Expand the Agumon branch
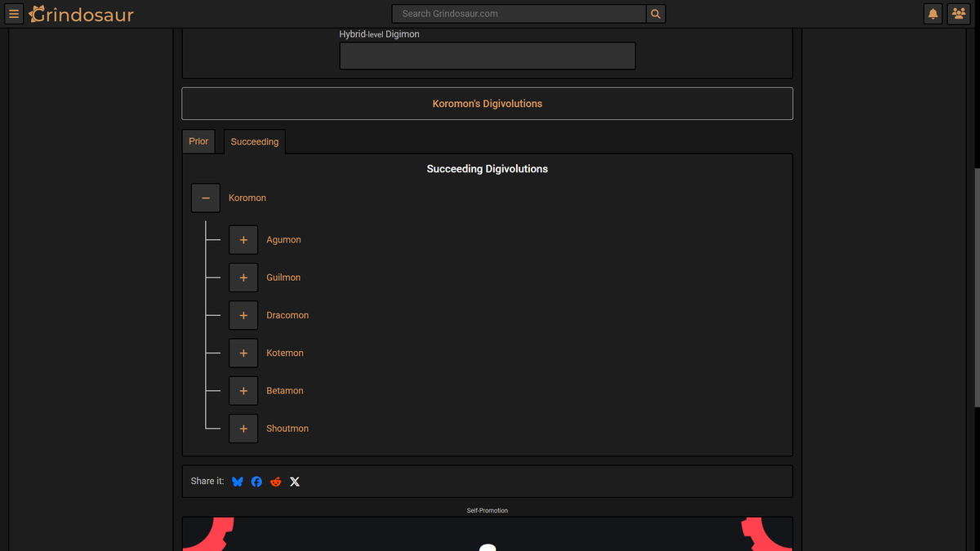The image size is (980, 551). click(243, 240)
